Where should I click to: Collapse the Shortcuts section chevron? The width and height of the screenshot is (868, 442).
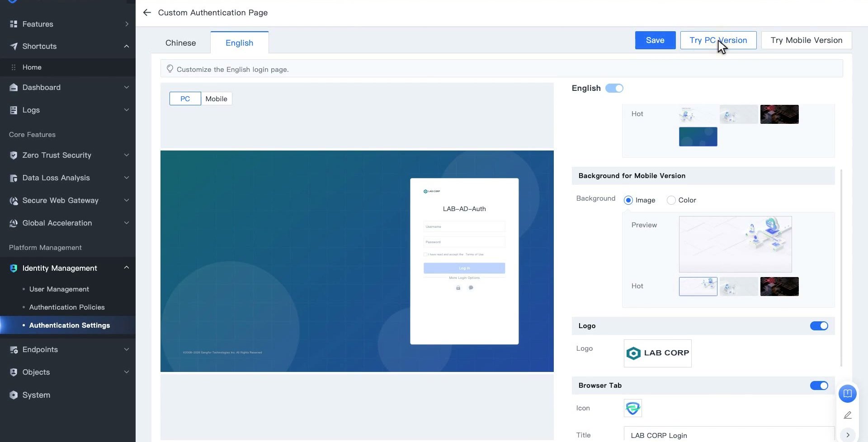(127, 46)
